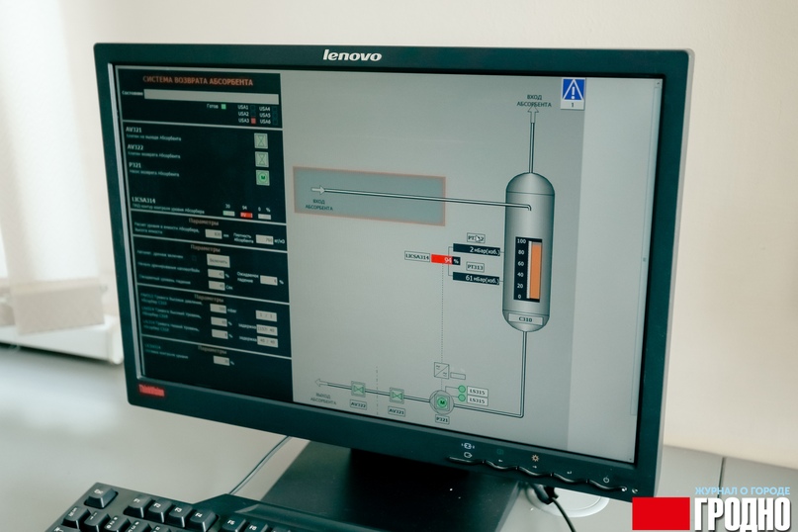Click the USA1 status indicator box

click(253, 108)
